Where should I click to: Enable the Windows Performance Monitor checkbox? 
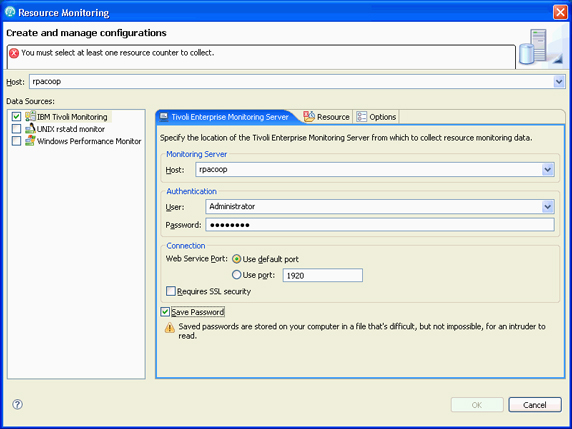pos(16,141)
